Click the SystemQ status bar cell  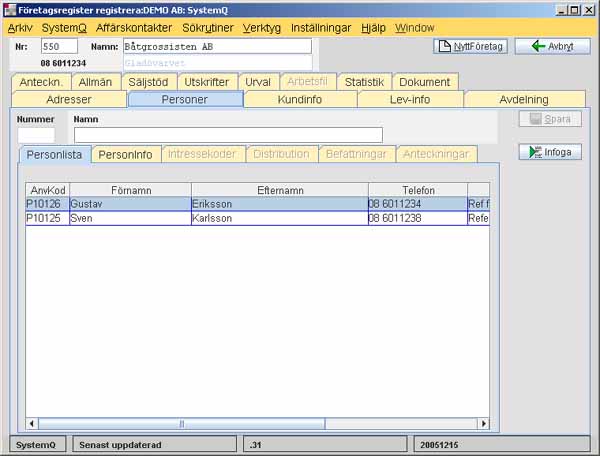click(36, 445)
